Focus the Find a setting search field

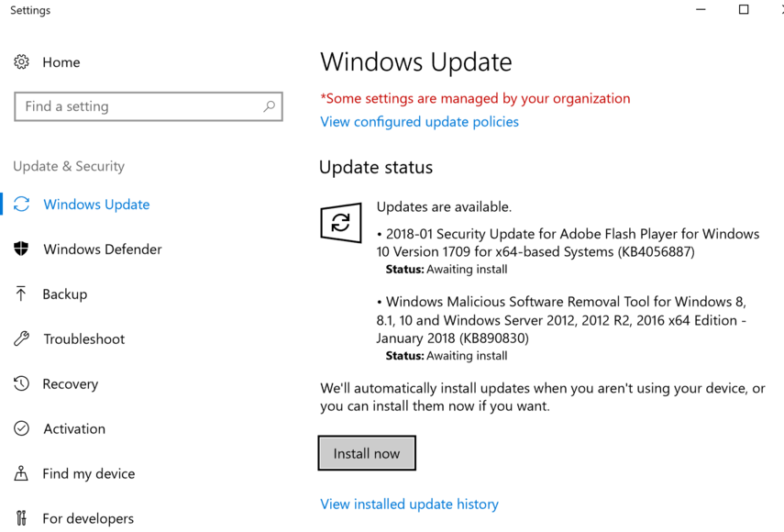(138, 106)
